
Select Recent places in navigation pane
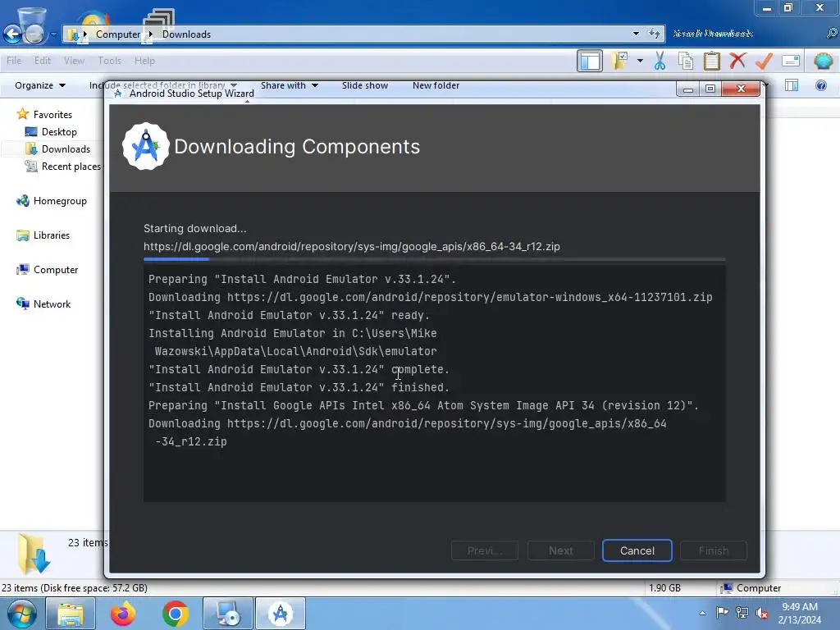pos(71,167)
